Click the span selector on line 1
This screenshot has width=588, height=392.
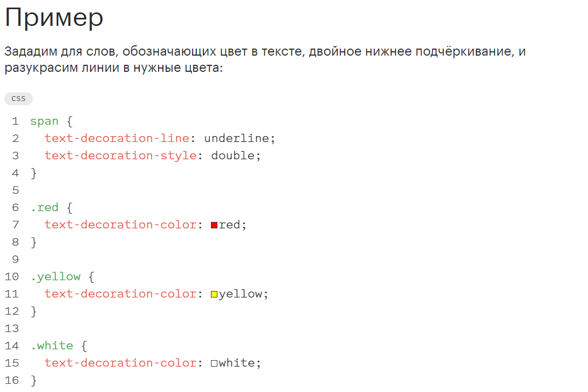point(44,121)
